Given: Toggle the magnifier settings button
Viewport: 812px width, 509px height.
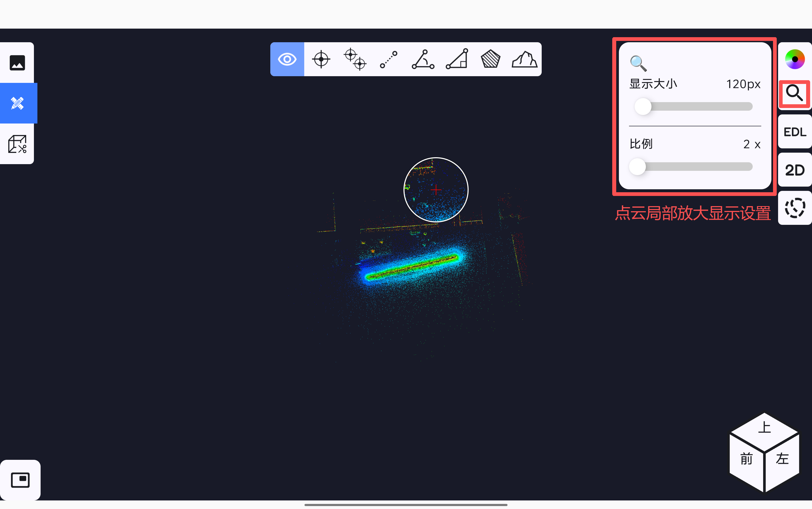Looking at the screenshot, I should (x=795, y=93).
